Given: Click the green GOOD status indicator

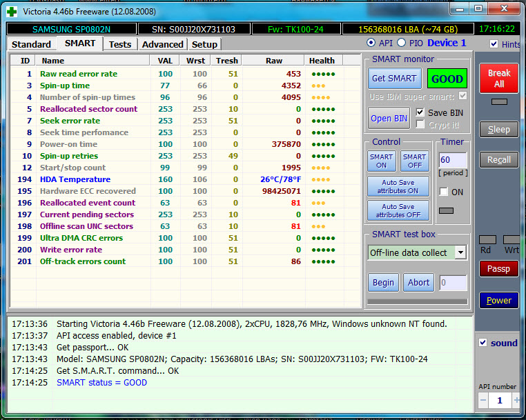Looking at the screenshot, I should (x=447, y=79).
